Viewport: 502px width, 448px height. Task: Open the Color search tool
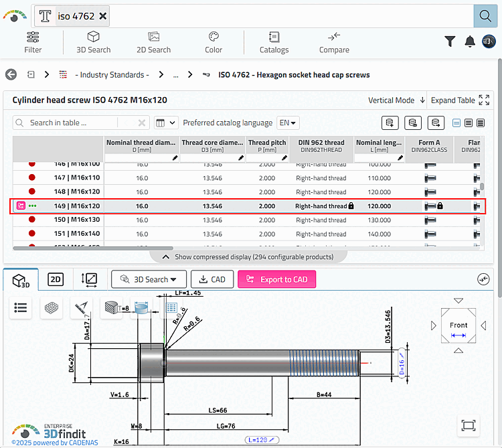[x=214, y=42]
